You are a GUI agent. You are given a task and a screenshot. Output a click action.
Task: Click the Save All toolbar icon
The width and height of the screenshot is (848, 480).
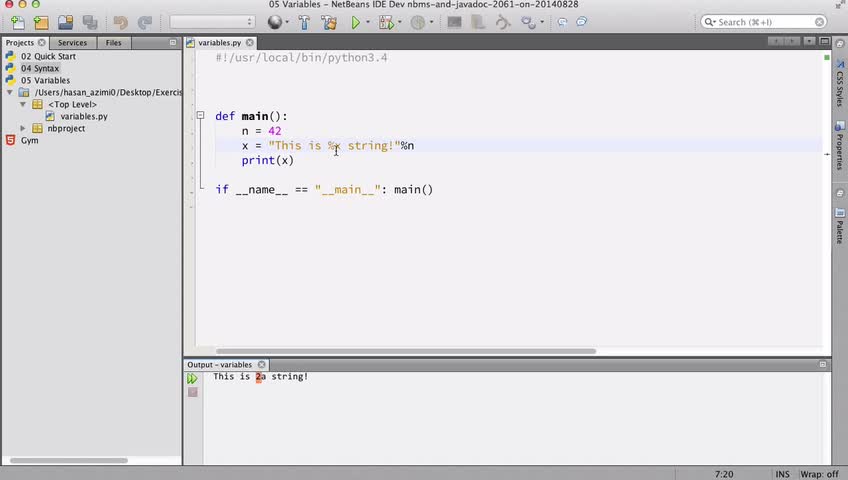tap(90, 22)
